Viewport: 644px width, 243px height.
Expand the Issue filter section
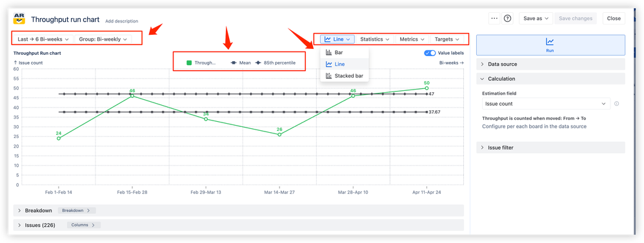point(550,148)
